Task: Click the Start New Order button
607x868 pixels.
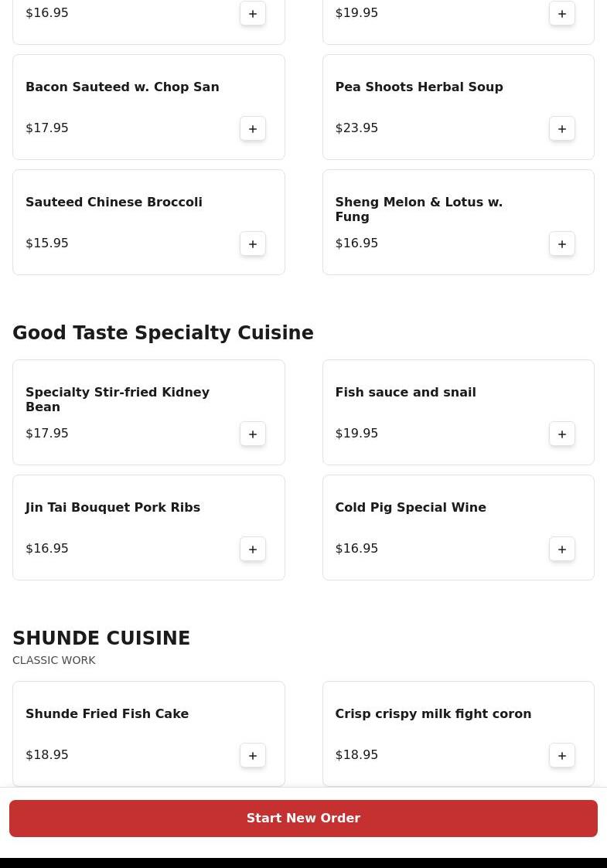Action: click(x=303, y=818)
